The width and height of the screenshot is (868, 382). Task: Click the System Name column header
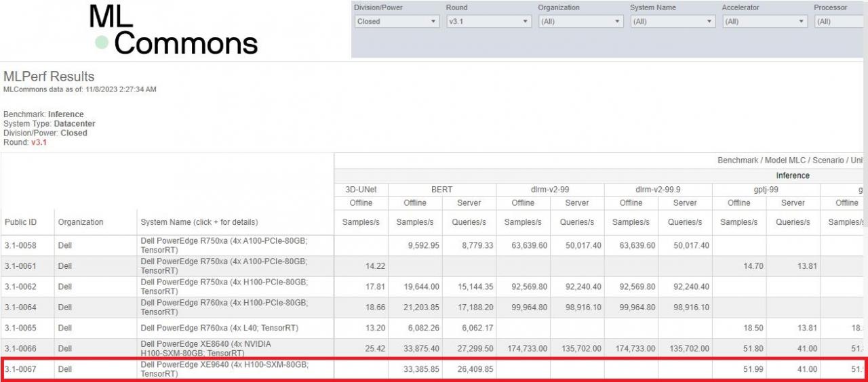click(x=199, y=222)
